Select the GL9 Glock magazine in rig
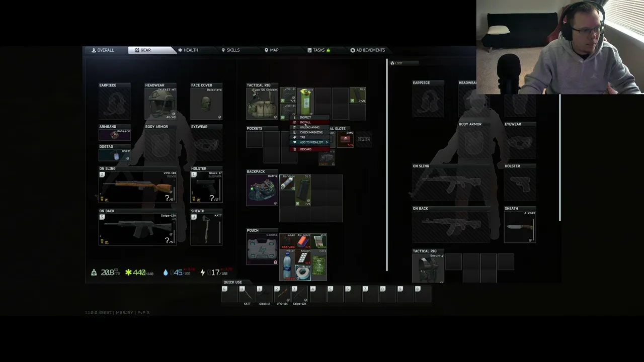 [x=358, y=95]
